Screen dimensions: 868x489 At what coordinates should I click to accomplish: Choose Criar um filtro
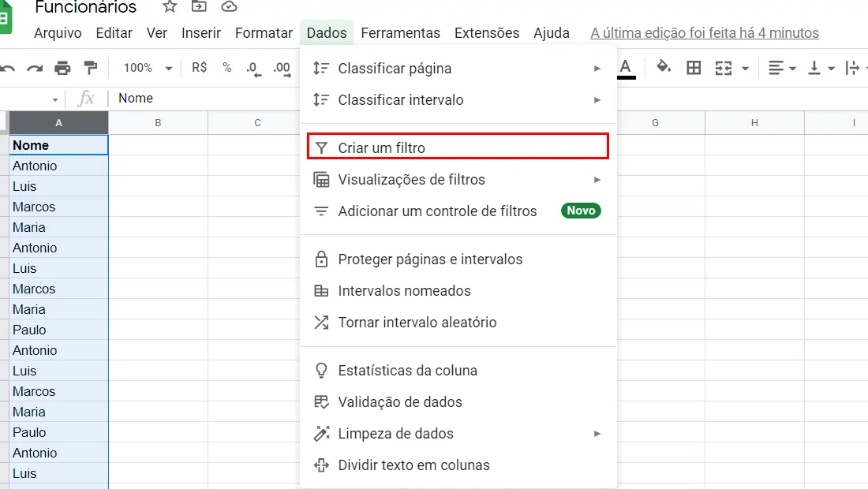pos(458,146)
